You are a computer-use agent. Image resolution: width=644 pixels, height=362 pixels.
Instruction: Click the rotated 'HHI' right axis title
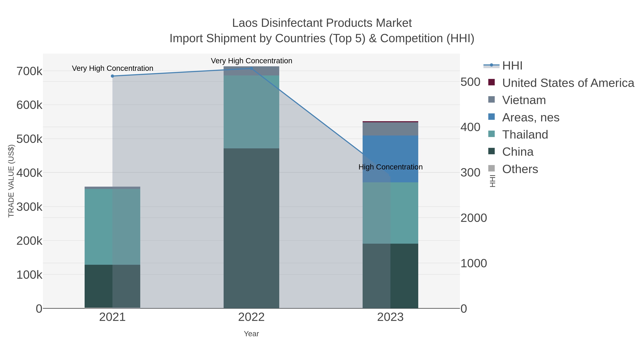492,181
